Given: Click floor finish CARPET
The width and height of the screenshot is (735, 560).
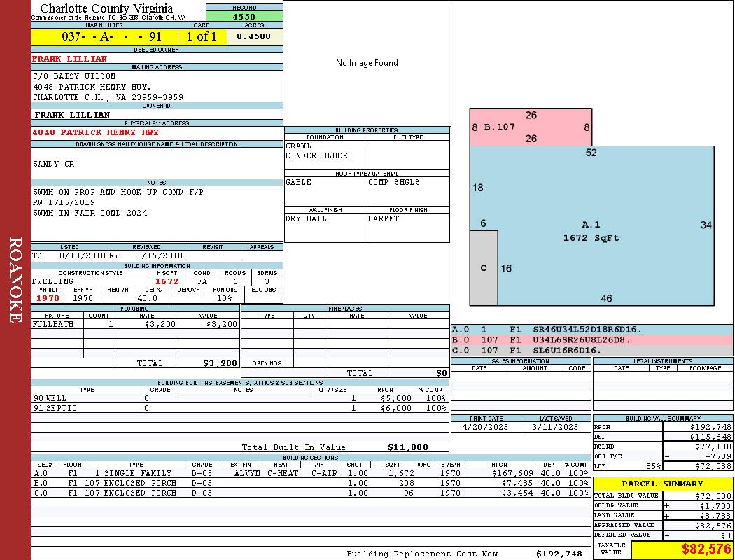Looking at the screenshot, I should (384, 219).
